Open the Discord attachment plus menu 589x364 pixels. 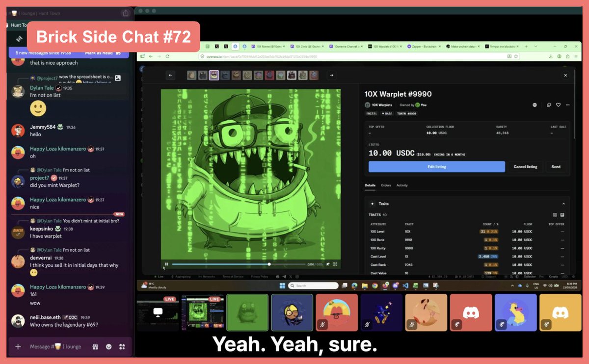point(18,346)
